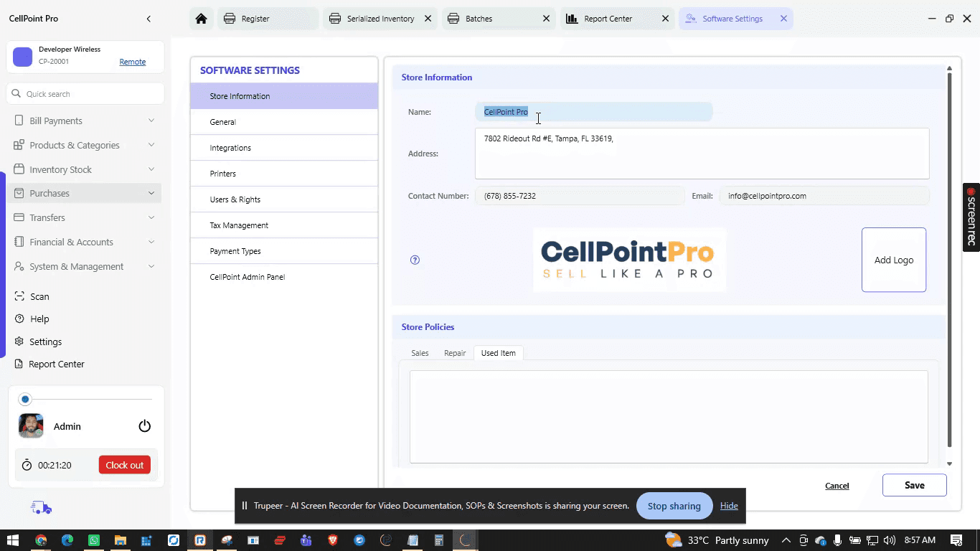The width and height of the screenshot is (980, 551).
Task: Click the Add Logo button
Action: point(894,260)
